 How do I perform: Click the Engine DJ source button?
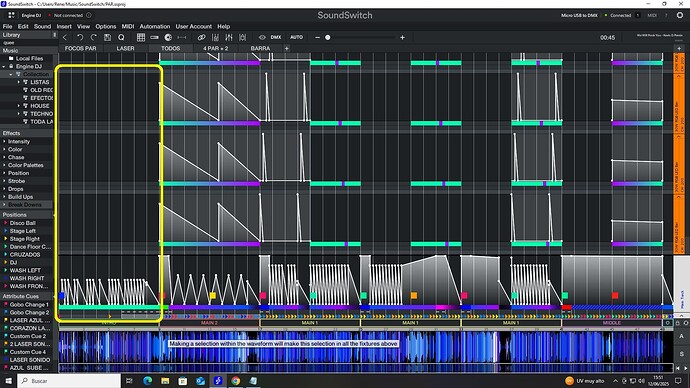31,15
